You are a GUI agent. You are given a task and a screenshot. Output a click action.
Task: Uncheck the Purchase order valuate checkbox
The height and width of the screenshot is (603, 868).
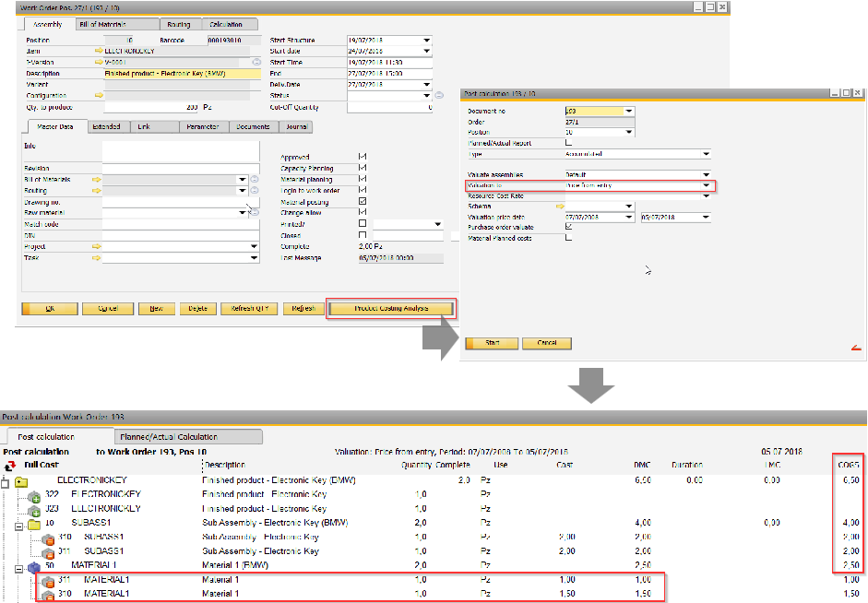click(568, 227)
